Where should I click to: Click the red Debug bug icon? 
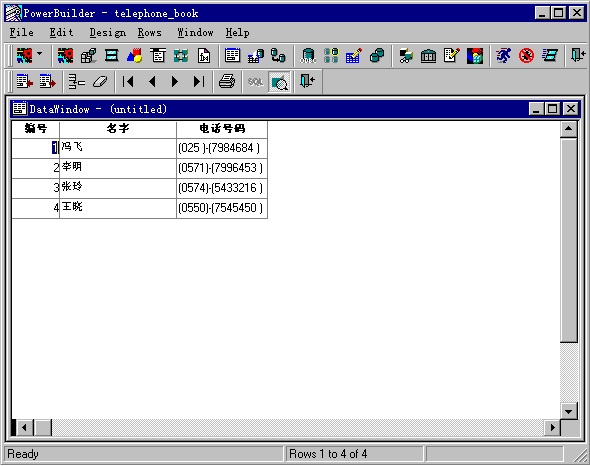tap(526, 56)
